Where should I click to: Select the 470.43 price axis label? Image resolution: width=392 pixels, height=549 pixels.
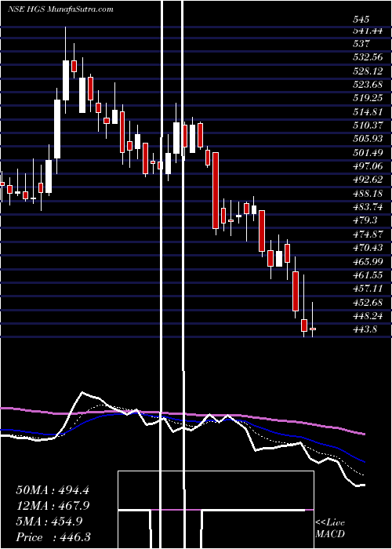(368, 248)
